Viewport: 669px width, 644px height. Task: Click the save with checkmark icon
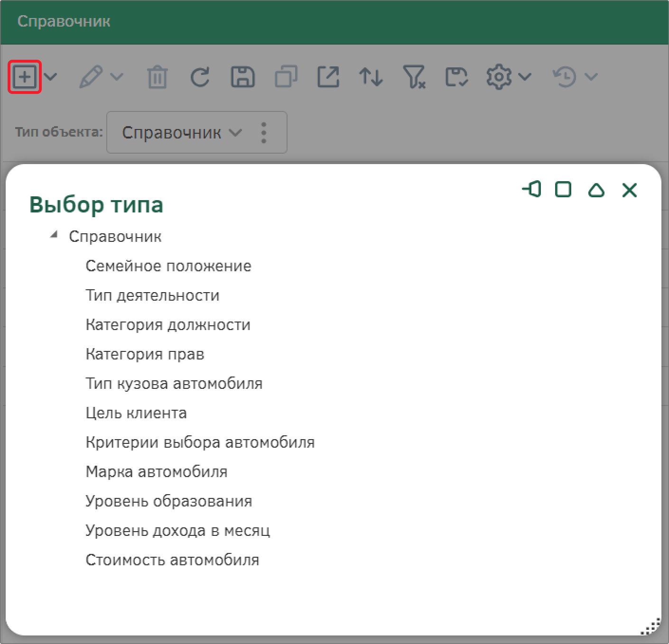coord(456,77)
